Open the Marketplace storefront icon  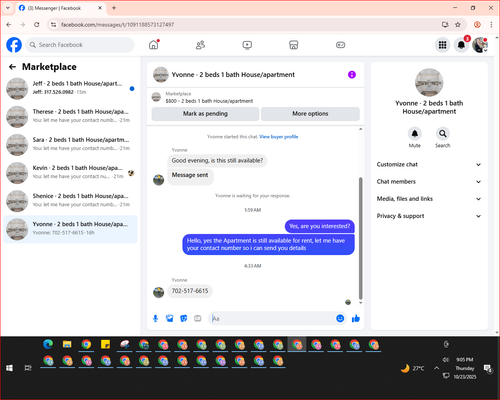(x=294, y=45)
